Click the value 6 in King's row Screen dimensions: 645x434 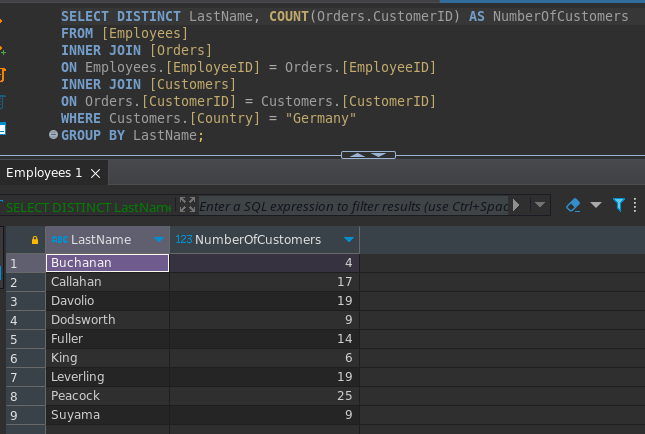348,357
